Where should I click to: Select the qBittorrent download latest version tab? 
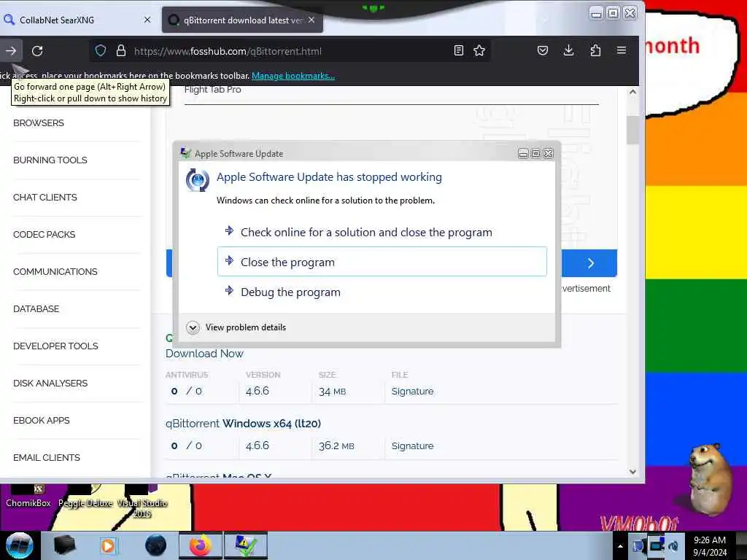pyautogui.click(x=242, y=20)
